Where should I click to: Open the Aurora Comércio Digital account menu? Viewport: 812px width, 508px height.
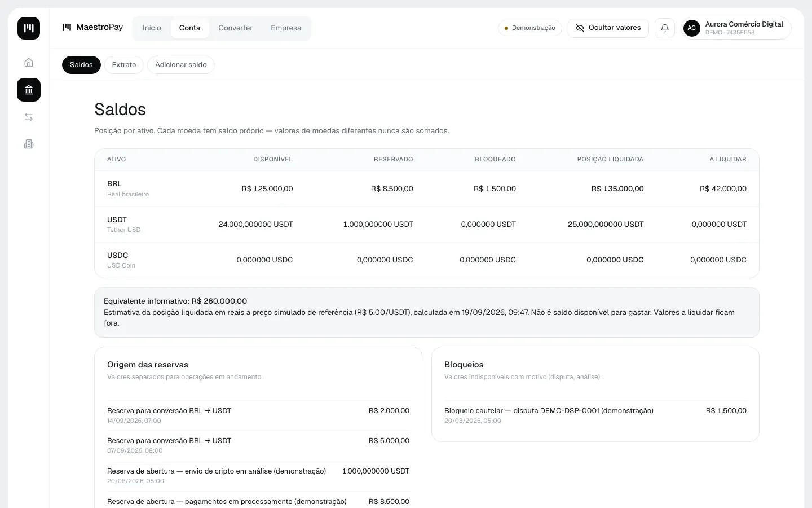point(736,28)
